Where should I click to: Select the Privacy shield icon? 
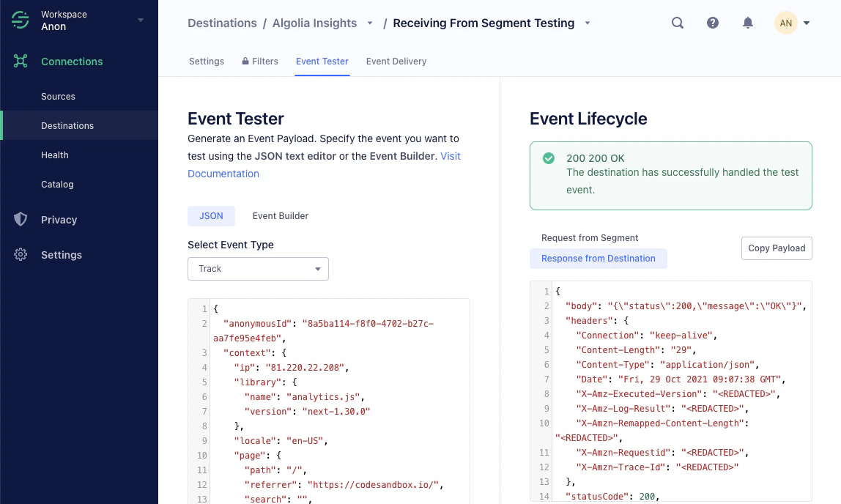click(21, 220)
